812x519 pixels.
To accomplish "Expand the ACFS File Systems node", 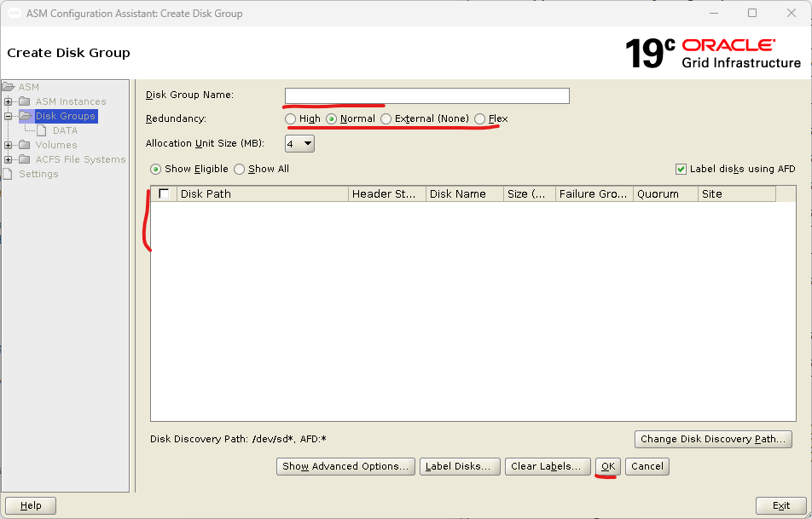I will click(x=9, y=159).
